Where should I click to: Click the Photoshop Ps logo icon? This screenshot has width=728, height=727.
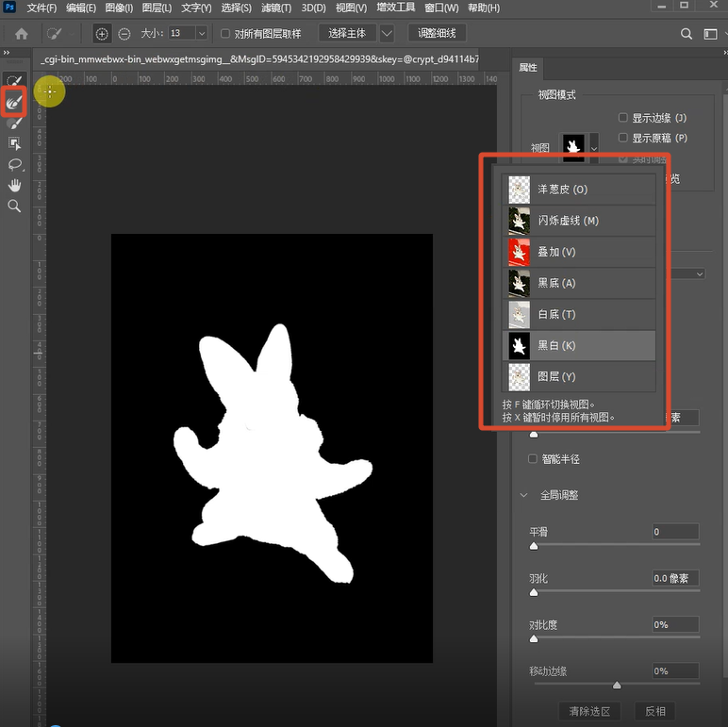pyautogui.click(x=8, y=7)
